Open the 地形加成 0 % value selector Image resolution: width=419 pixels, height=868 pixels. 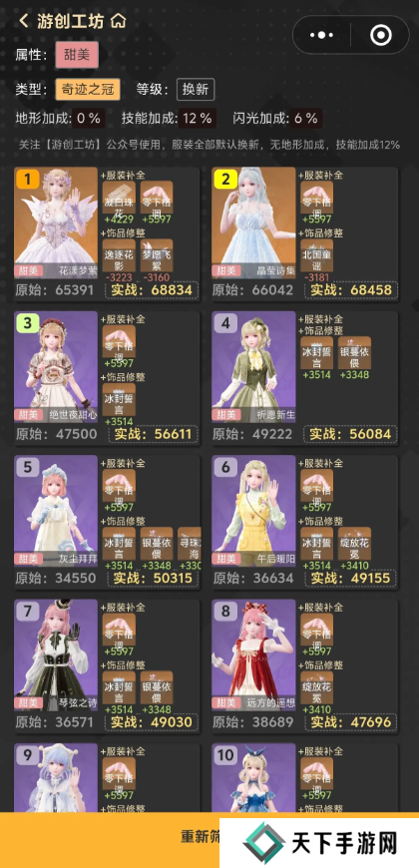(x=89, y=118)
